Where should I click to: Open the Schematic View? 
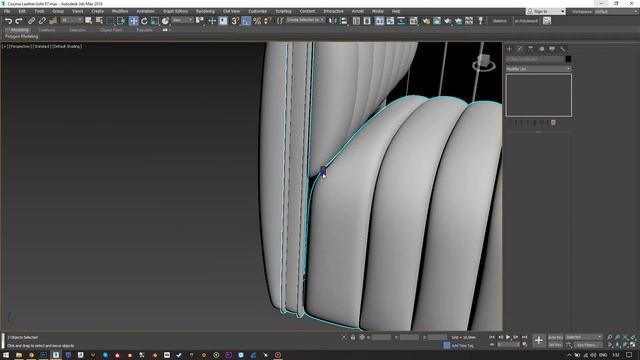401,21
